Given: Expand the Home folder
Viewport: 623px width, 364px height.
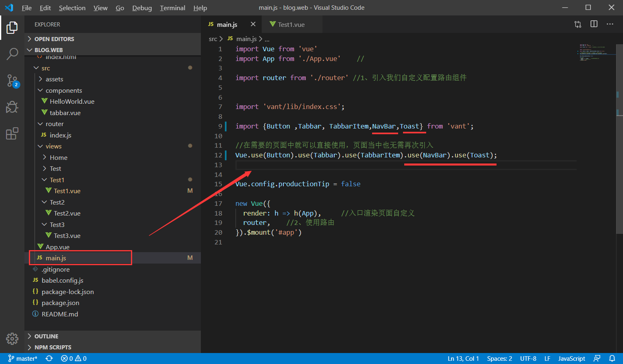Looking at the screenshot, I should 113,157.
